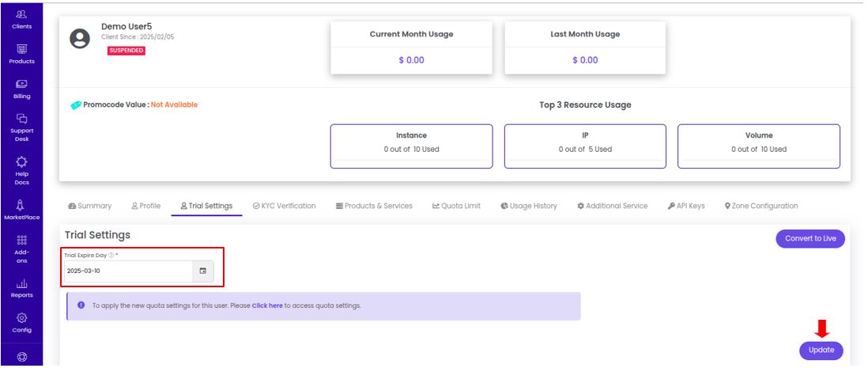Open the API Keys tab
Screen dimensions: 868x368
point(686,206)
